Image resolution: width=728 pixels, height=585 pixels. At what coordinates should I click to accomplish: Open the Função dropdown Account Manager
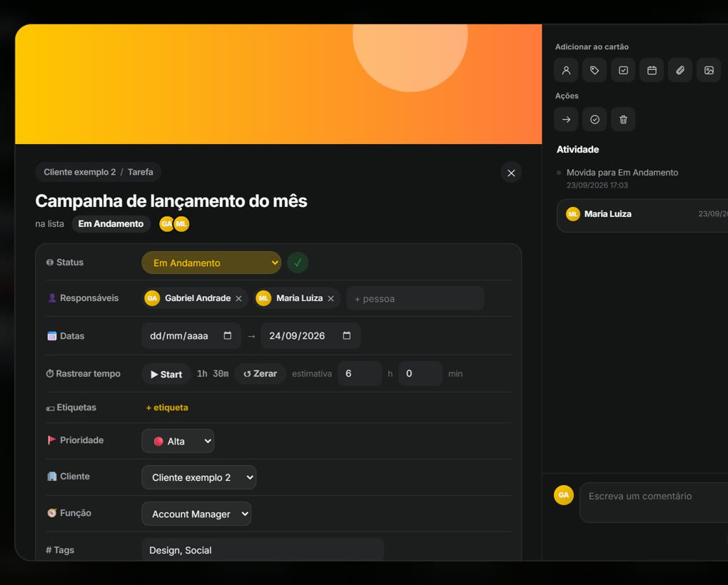tap(196, 514)
